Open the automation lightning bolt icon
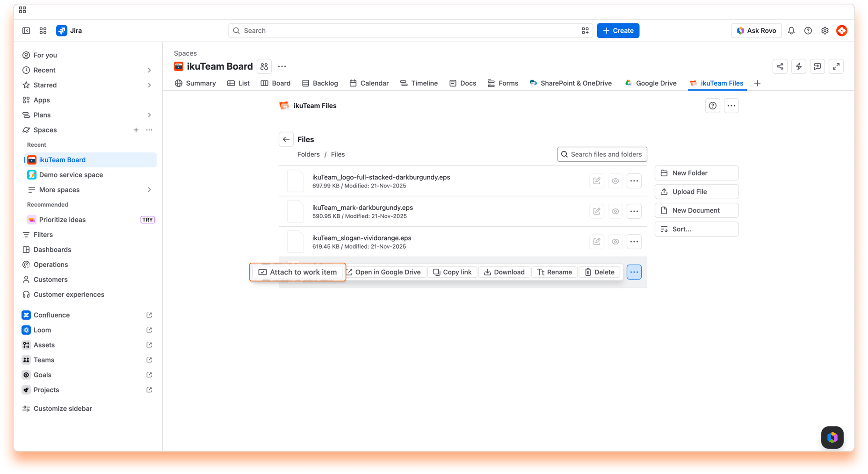 [x=799, y=66]
